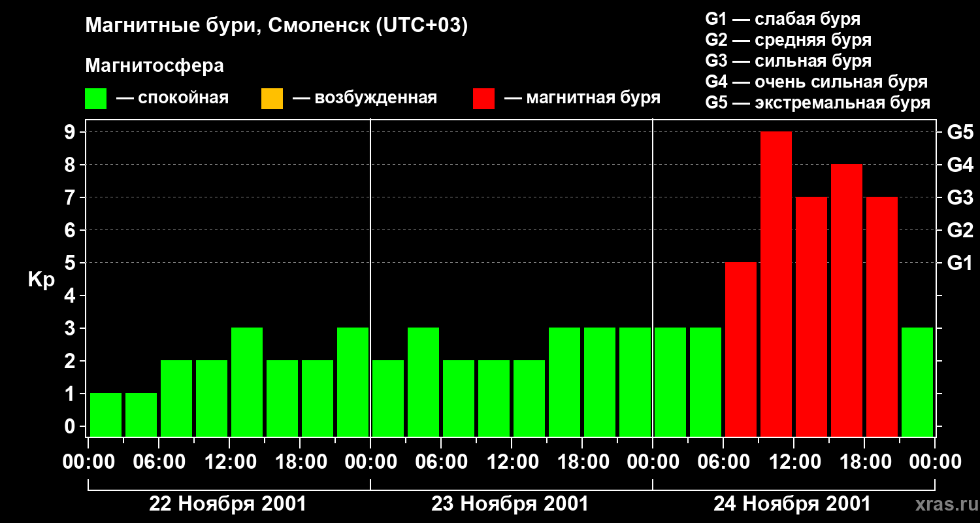Click the green 'спокойная' legend swatch
The width and height of the screenshot is (980, 523).
95,99
